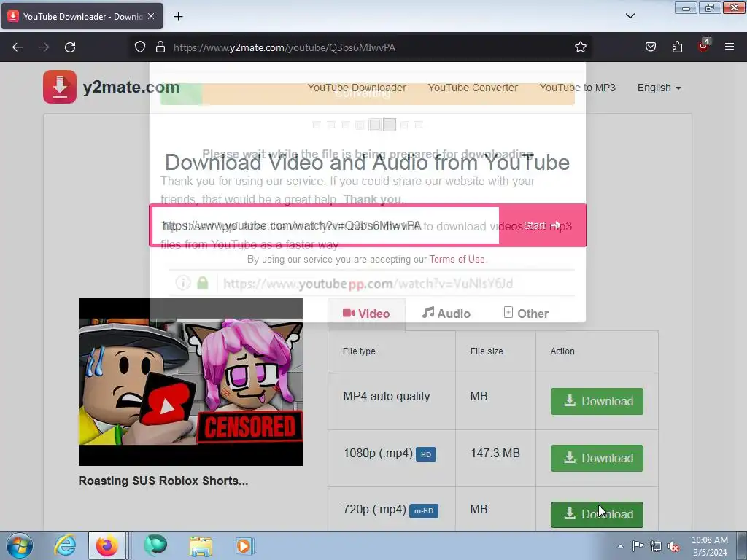Open a new browser tab

[x=178, y=17]
